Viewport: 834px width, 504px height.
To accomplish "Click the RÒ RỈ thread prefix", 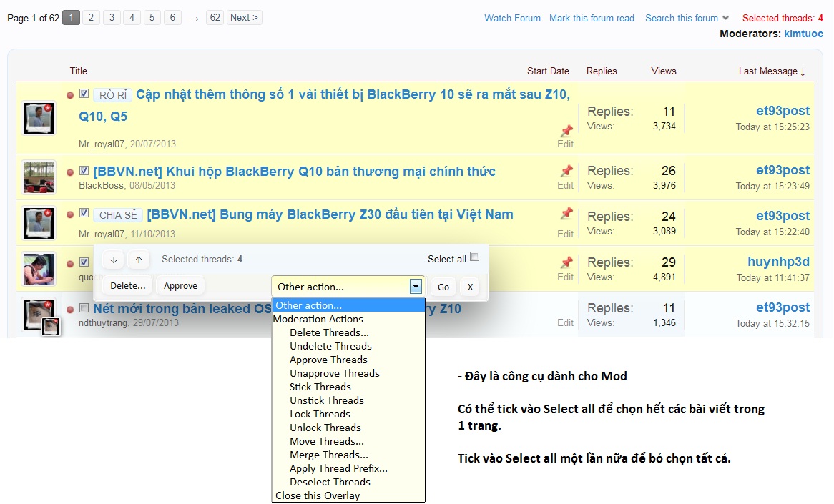I will [113, 95].
